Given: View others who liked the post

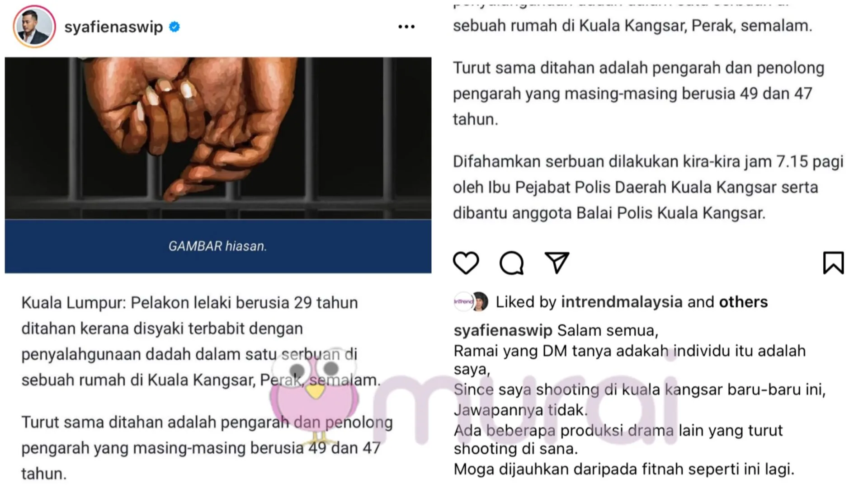Looking at the screenshot, I should pos(743,302).
